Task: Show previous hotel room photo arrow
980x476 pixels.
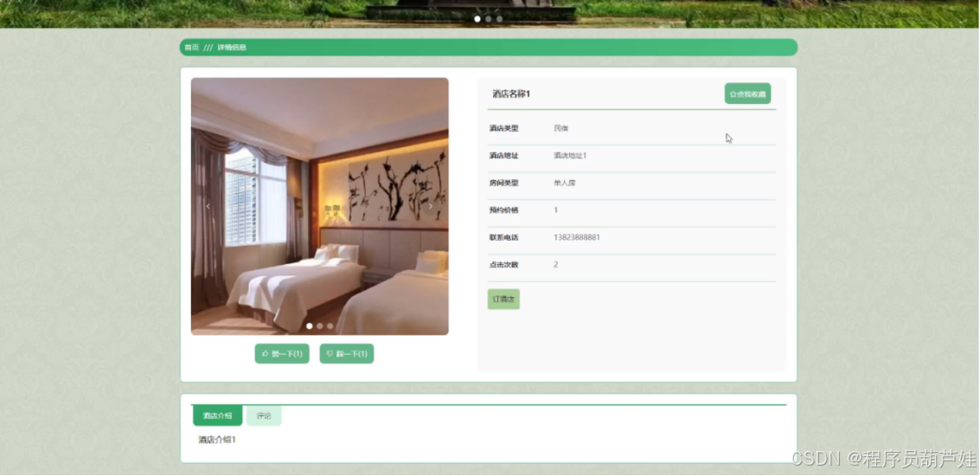Action: (208, 206)
